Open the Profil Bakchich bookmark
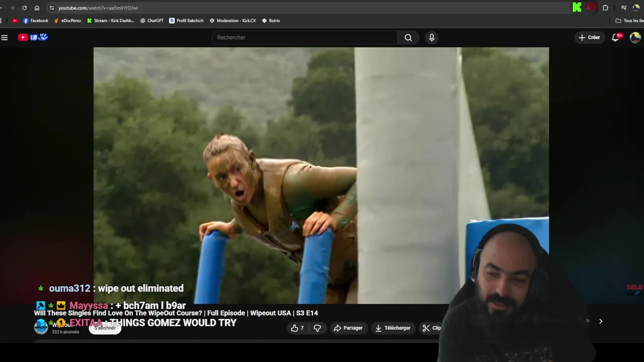Viewport: 644px width, 362px height. coord(186,21)
